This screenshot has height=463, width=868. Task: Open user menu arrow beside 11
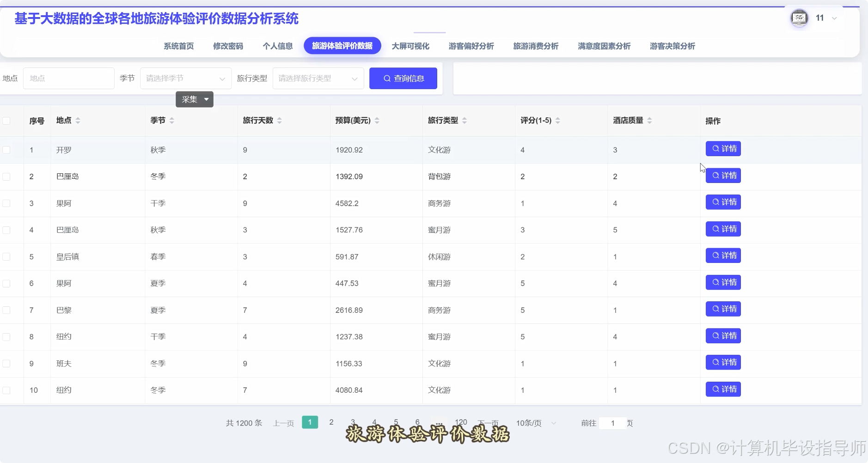pyautogui.click(x=834, y=18)
